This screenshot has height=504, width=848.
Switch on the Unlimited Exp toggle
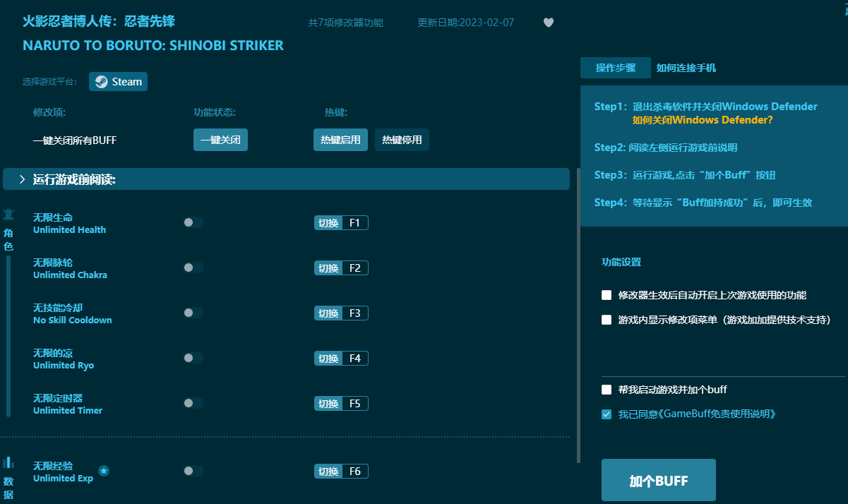click(193, 471)
